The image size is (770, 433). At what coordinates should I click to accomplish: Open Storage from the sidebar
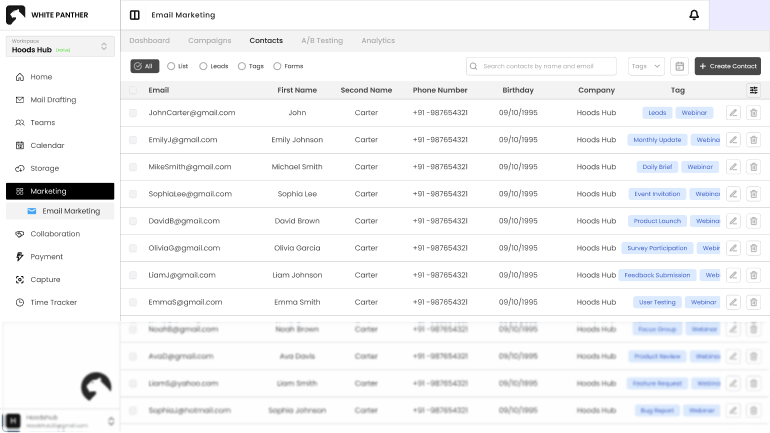point(44,168)
